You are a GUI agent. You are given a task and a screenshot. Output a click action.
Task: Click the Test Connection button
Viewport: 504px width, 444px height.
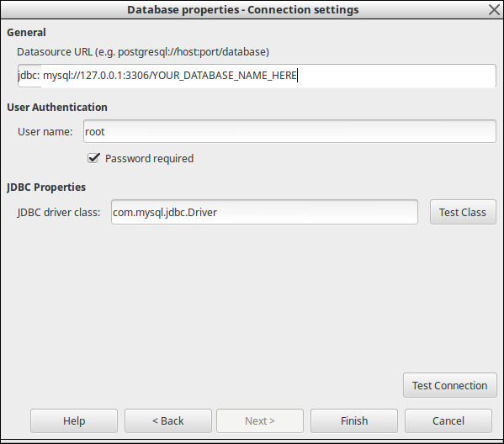(x=449, y=385)
